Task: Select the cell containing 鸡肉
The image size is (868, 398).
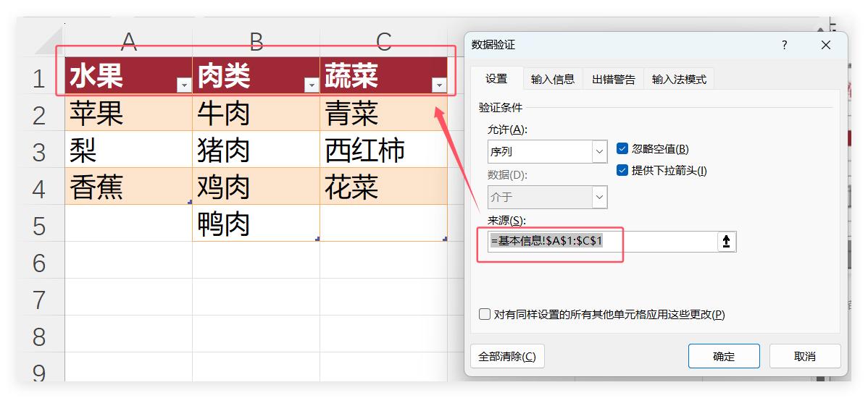Action: tap(256, 187)
